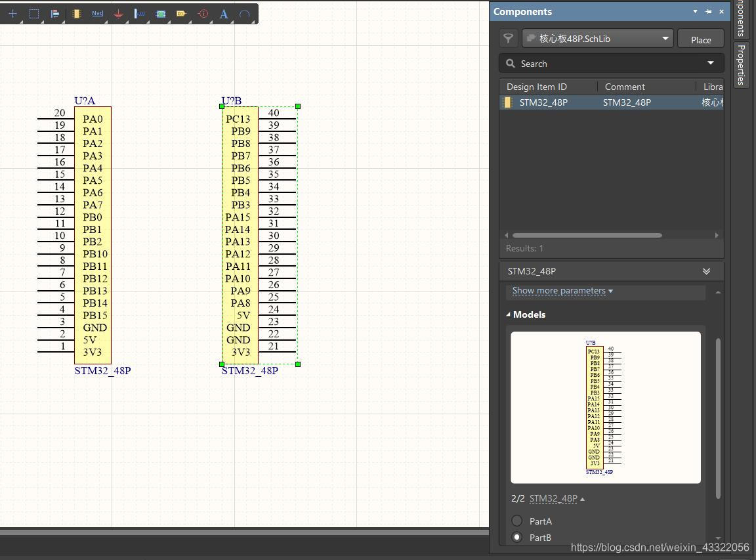This screenshot has height=560, width=756.
Task: Select the PartA radio button
Action: 517,521
